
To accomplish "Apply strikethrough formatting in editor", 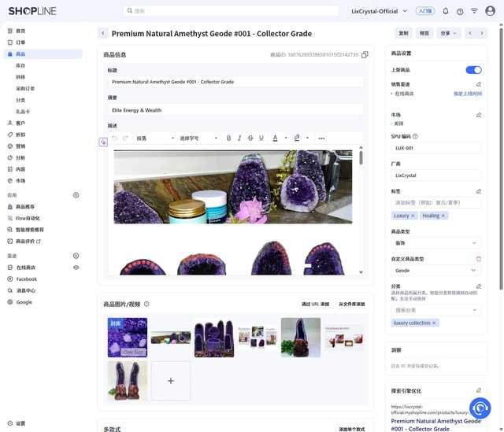I will click(250, 138).
